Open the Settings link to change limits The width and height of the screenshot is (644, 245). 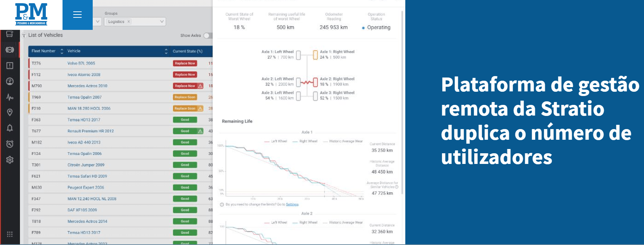(x=292, y=204)
